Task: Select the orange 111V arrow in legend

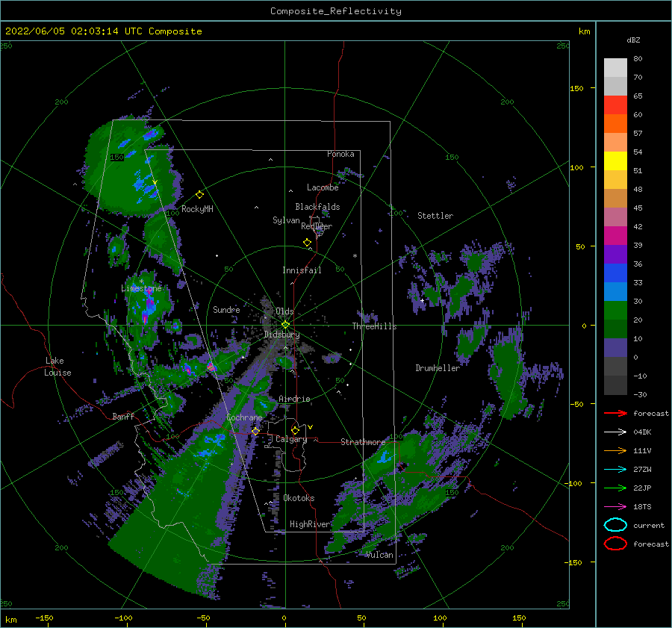Action: point(615,450)
